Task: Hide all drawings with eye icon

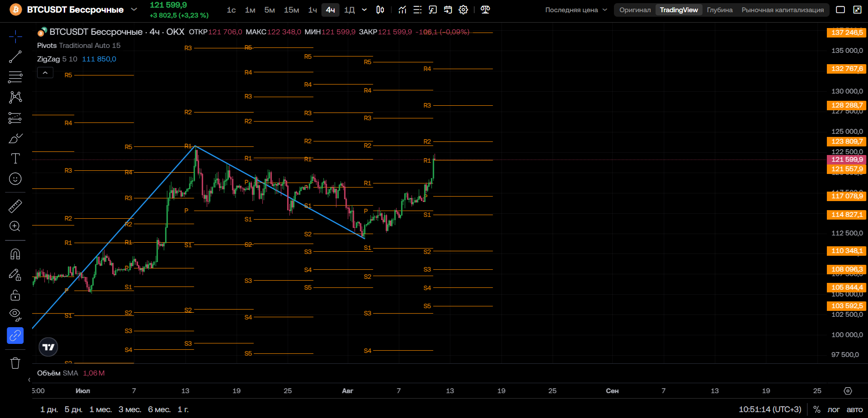Action: [15, 315]
